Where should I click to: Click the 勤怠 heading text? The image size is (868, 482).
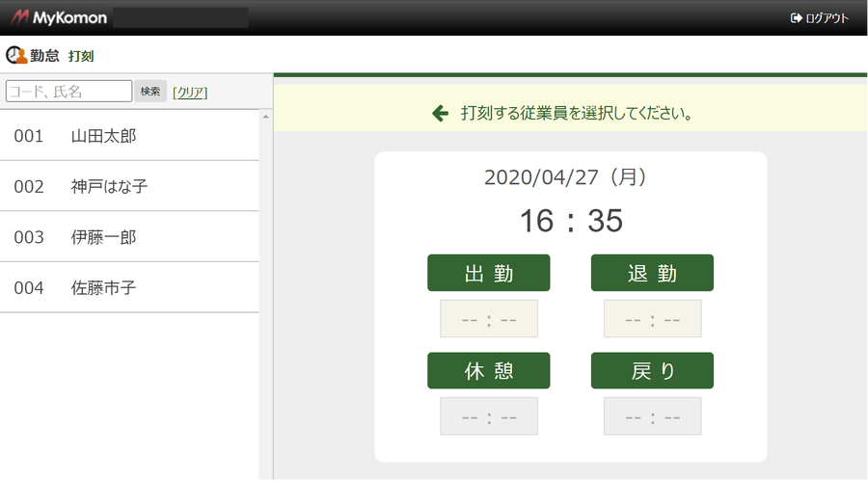coord(44,57)
